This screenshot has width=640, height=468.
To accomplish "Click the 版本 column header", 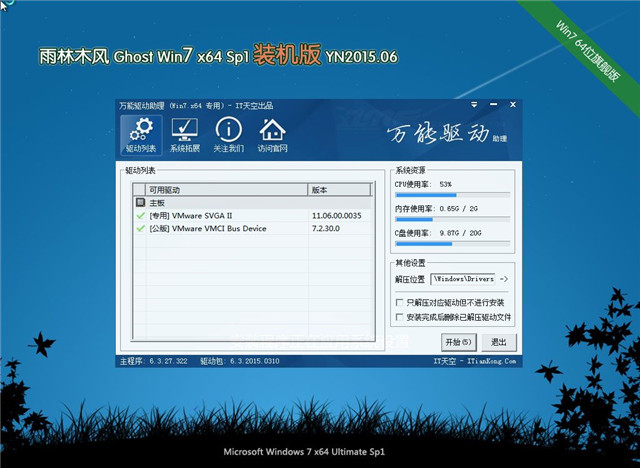I will 345,189.
